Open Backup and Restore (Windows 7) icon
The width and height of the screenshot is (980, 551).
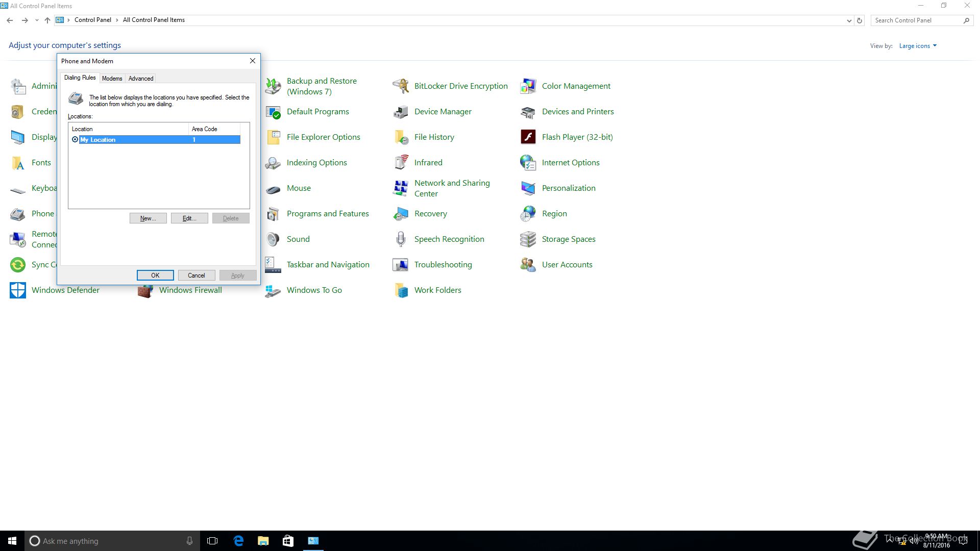(273, 86)
